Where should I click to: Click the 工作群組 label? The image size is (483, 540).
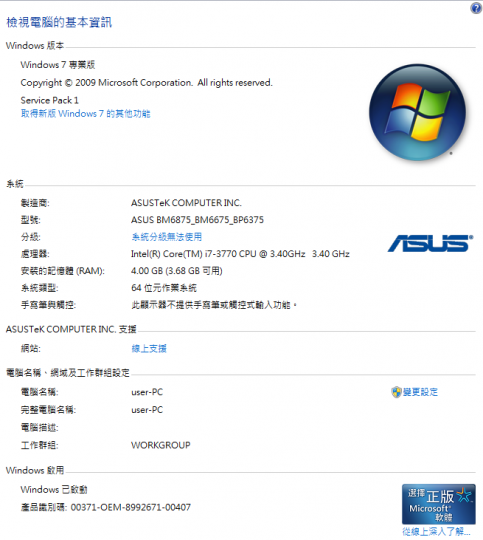coord(39,445)
